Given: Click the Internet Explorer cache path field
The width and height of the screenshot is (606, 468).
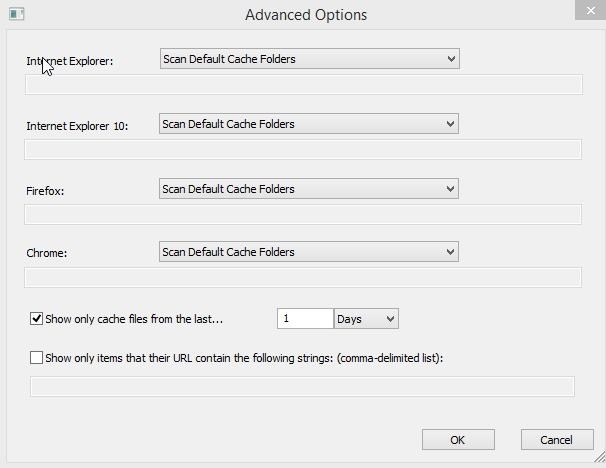Looking at the screenshot, I should pyautogui.click(x=303, y=84).
